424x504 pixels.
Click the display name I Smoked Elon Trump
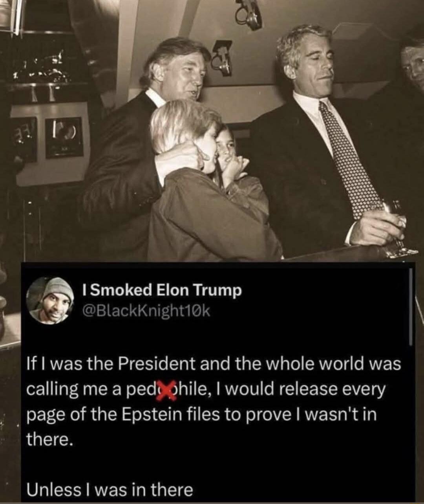(x=162, y=290)
